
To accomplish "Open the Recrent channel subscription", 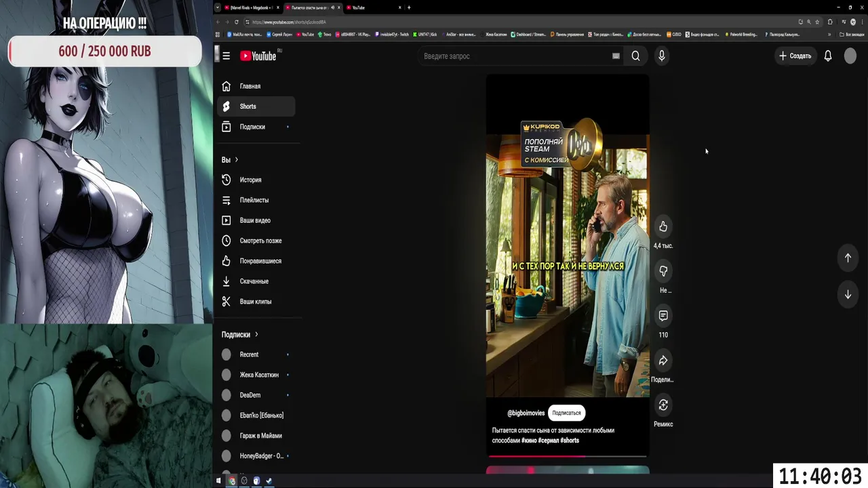I will pos(256,354).
